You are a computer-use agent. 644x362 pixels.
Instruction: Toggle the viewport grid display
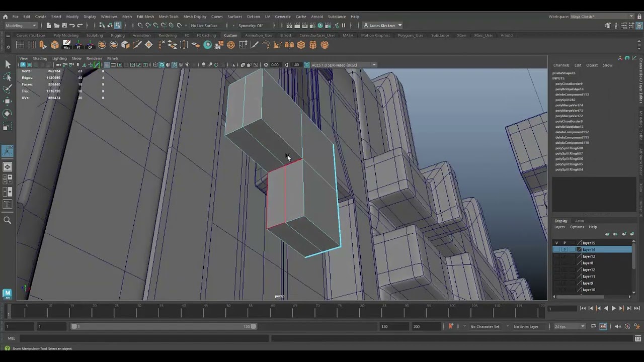pyautogui.click(x=107, y=65)
